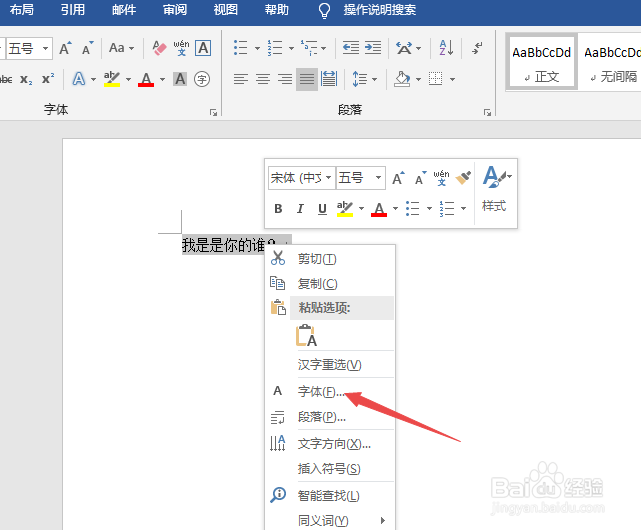Click the text effects A icon
This screenshot has height=530, width=641.
(79, 79)
